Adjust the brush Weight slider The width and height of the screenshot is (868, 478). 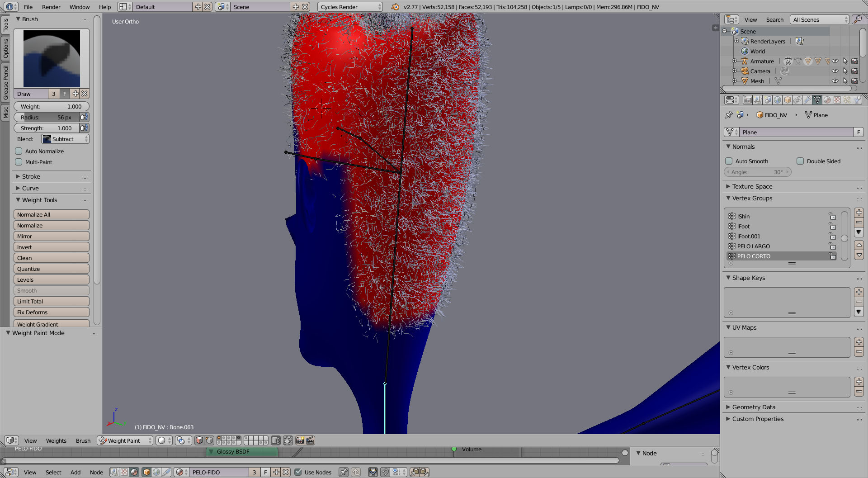pyautogui.click(x=51, y=106)
